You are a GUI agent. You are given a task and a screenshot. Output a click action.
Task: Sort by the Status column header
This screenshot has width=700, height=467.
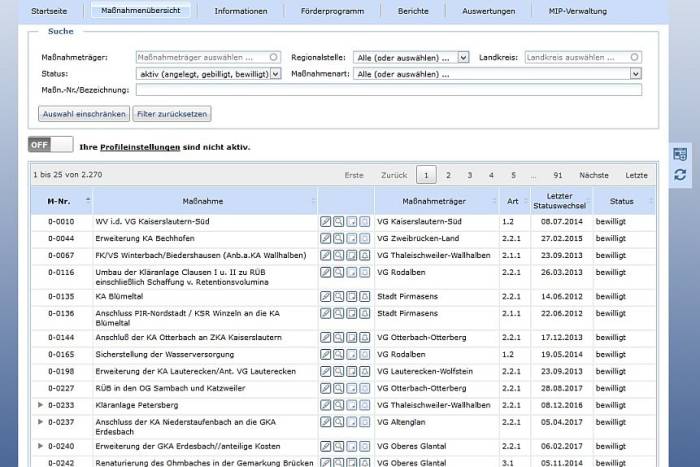tap(624, 201)
